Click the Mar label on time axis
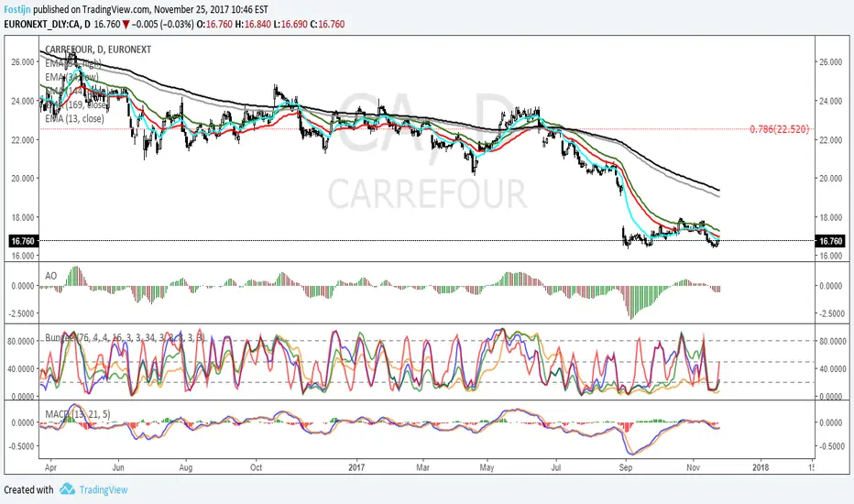Screen dimensions: 854x504 click(422, 467)
